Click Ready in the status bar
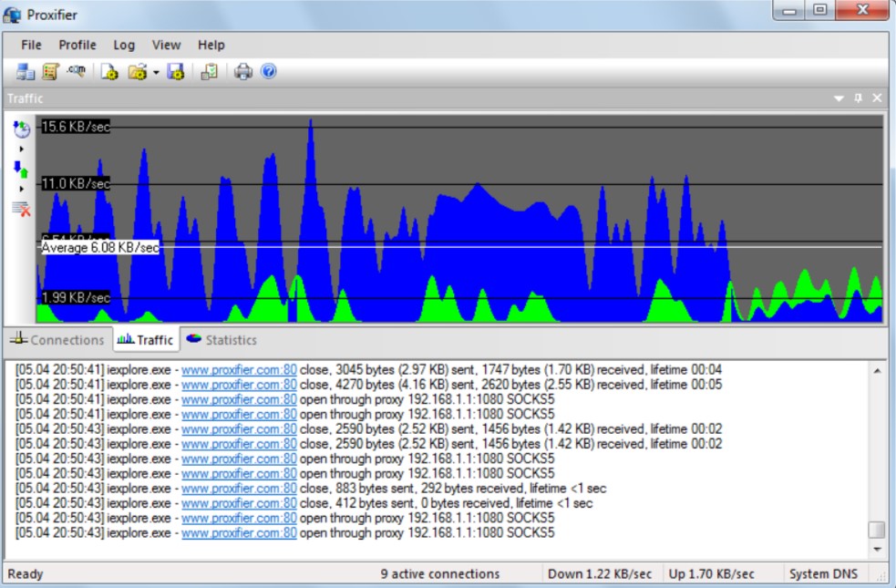 click(x=26, y=573)
